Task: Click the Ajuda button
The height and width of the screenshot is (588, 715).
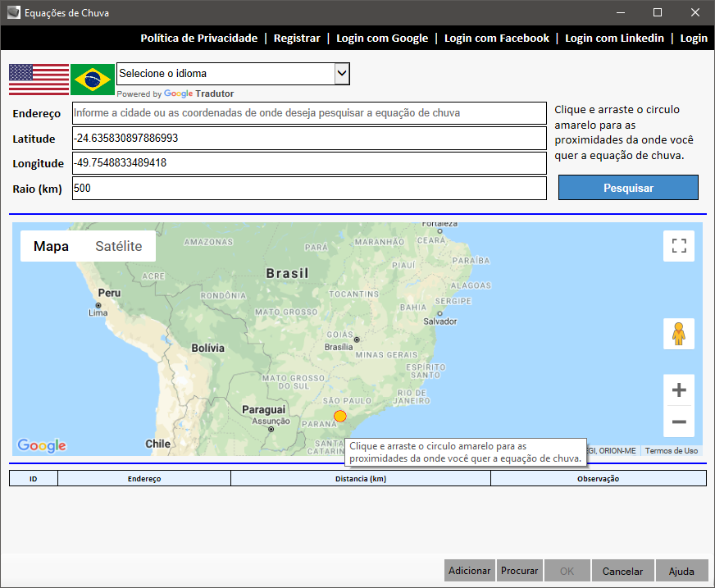Action: (681, 571)
